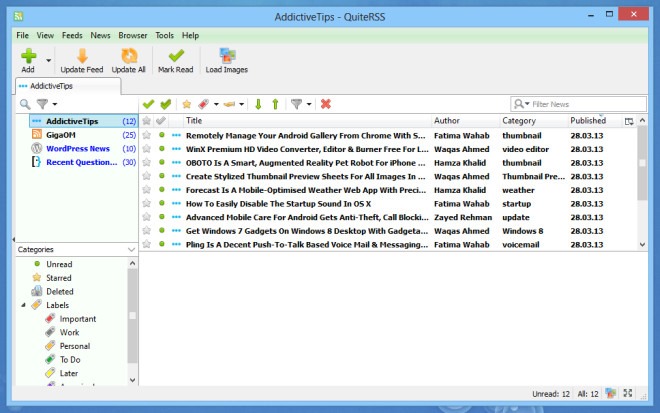Toggle read dot for Get Windows 7 Gadgets article
The width and height of the screenshot is (660, 413).
162,230
